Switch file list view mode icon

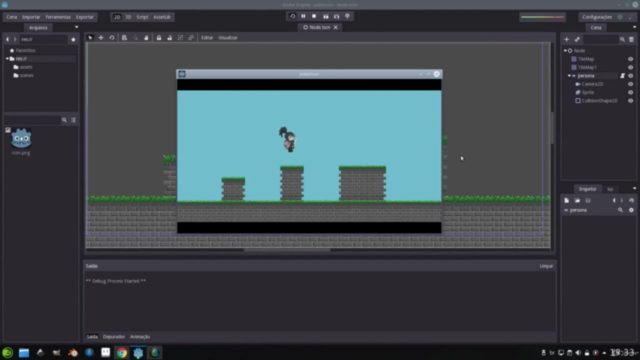(x=73, y=120)
